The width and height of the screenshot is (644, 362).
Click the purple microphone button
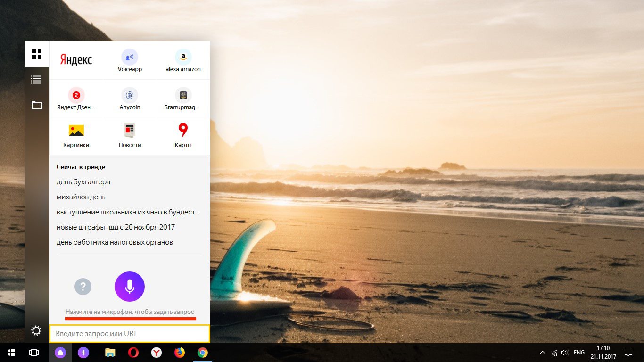coord(130,286)
